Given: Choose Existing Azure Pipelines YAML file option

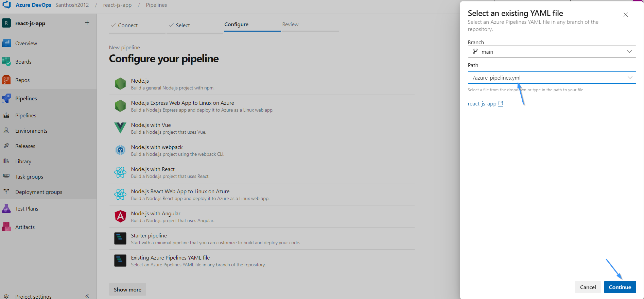Looking at the screenshot, I should point(262,261).
